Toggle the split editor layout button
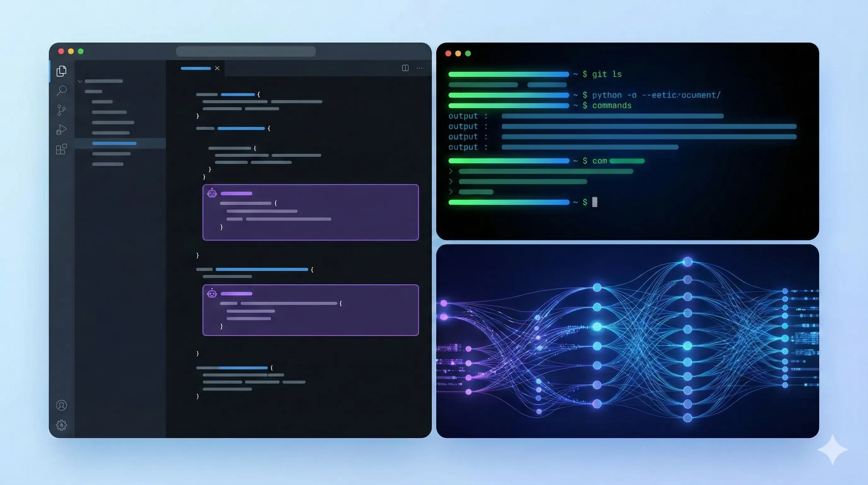 [x=405, y=68]
